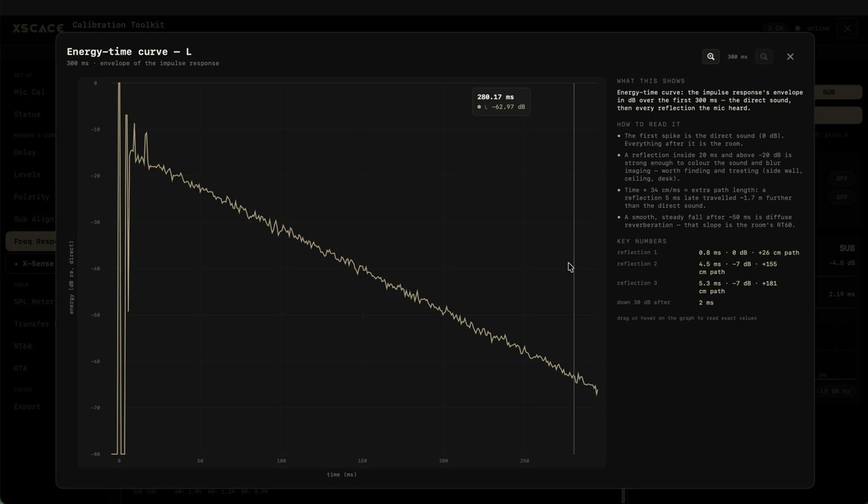868x504 pixels.
Task: Click the vertical cursor line on graph
Action: pos(574,268)
